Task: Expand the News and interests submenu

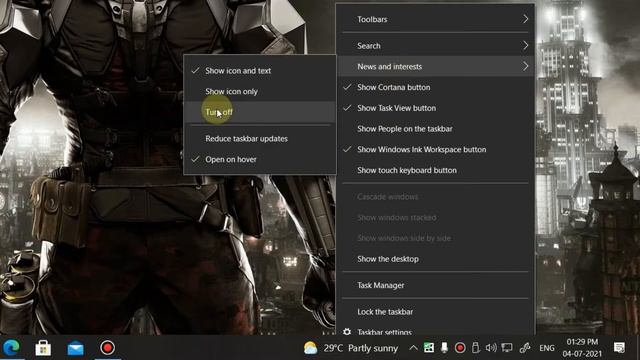Action: point(435,67)
